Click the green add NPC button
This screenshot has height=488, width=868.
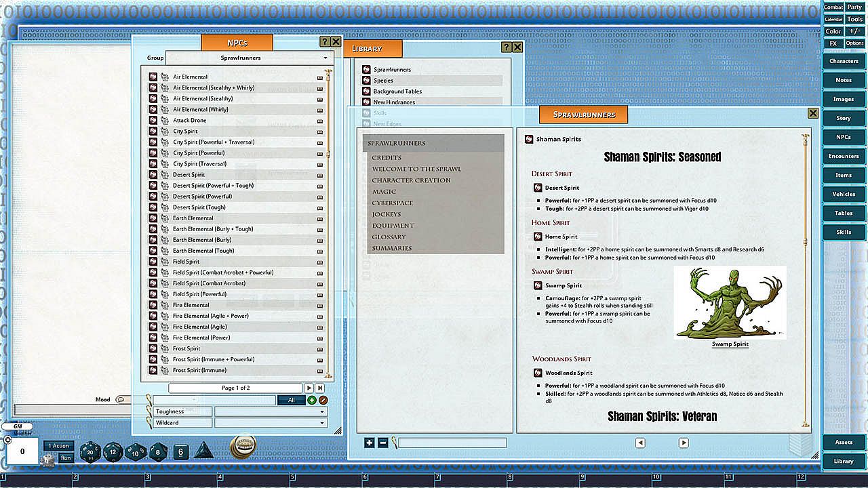tap(312, 400)
